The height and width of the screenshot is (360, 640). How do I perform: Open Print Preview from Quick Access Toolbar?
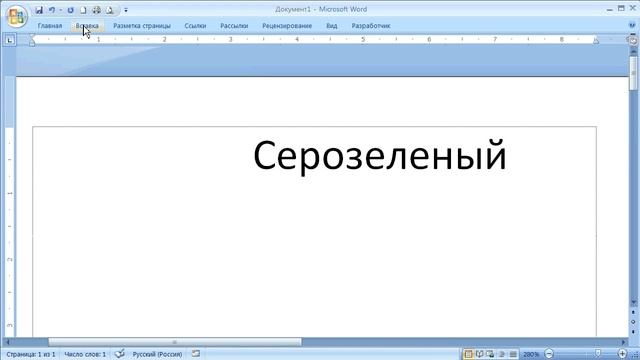(110, 10)
